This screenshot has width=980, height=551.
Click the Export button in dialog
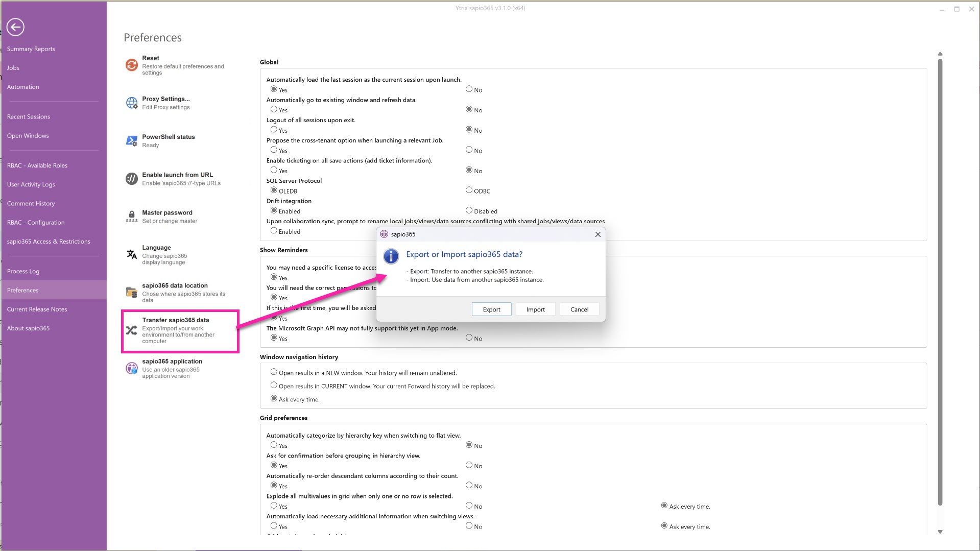coord(491,309)
